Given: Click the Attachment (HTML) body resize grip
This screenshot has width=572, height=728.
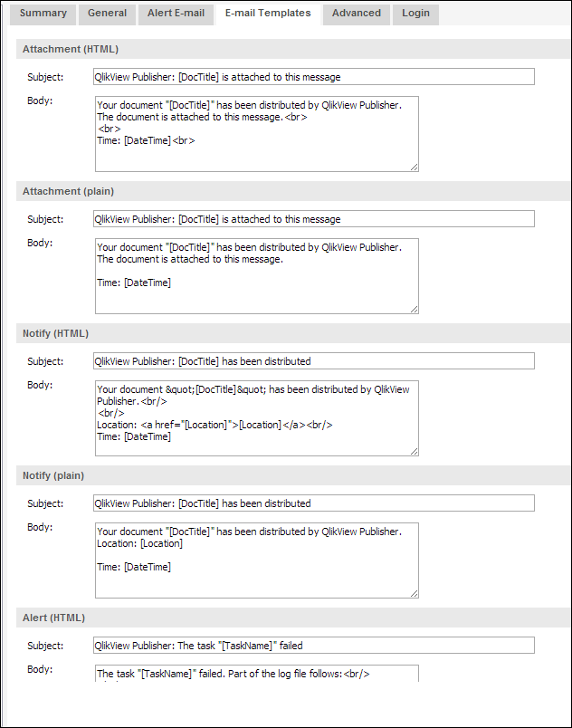Looking at the screenshot, I should point(414,167).
